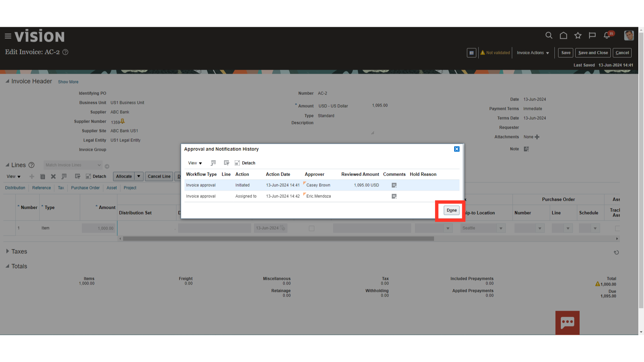Screen dimensions: 644x362
Task: Switch to Distribution tab
Action: 15,188
